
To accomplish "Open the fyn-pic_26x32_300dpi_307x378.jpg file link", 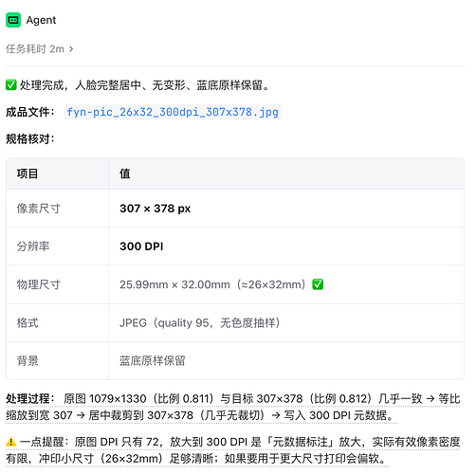I will [173, 112].
